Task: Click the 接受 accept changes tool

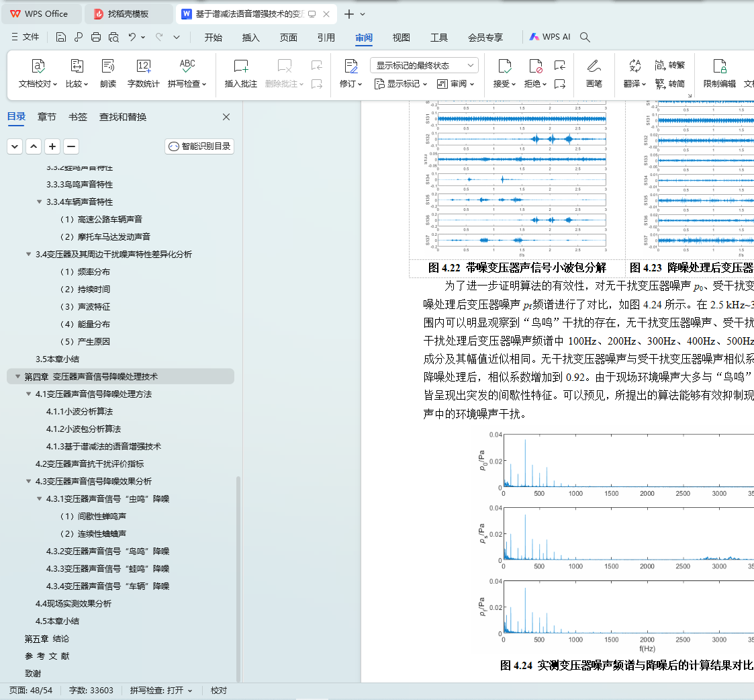Action: [504, 73]
